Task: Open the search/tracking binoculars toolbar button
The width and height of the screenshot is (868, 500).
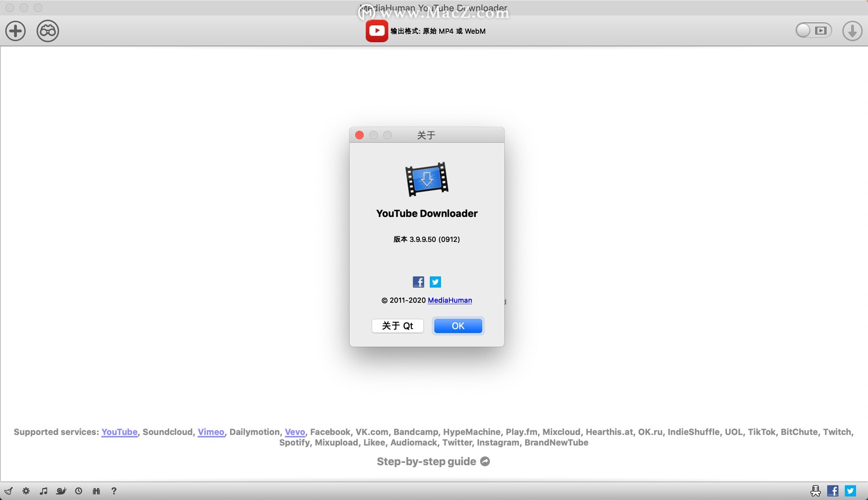Action: point(47,31)
